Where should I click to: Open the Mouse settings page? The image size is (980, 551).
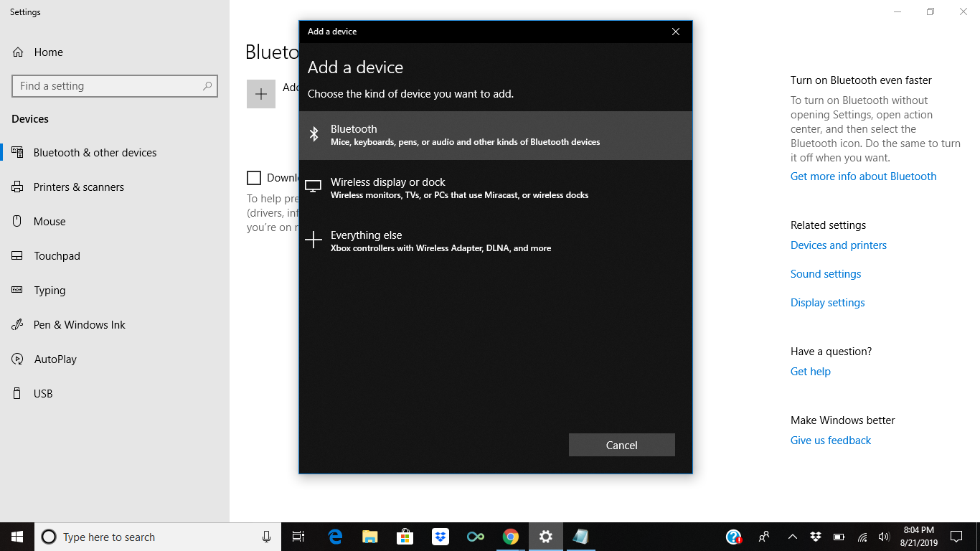coord(49,222)
